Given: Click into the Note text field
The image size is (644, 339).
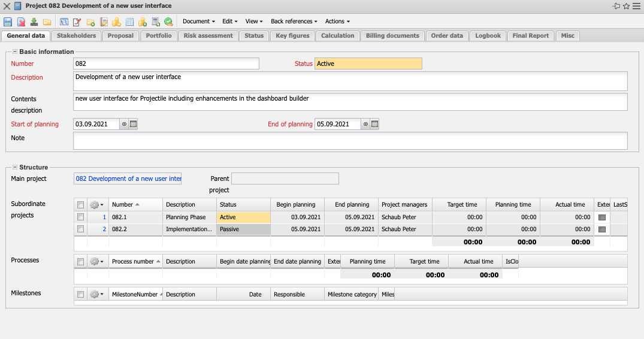Looking at the screenshot, I should pos(350,141).
